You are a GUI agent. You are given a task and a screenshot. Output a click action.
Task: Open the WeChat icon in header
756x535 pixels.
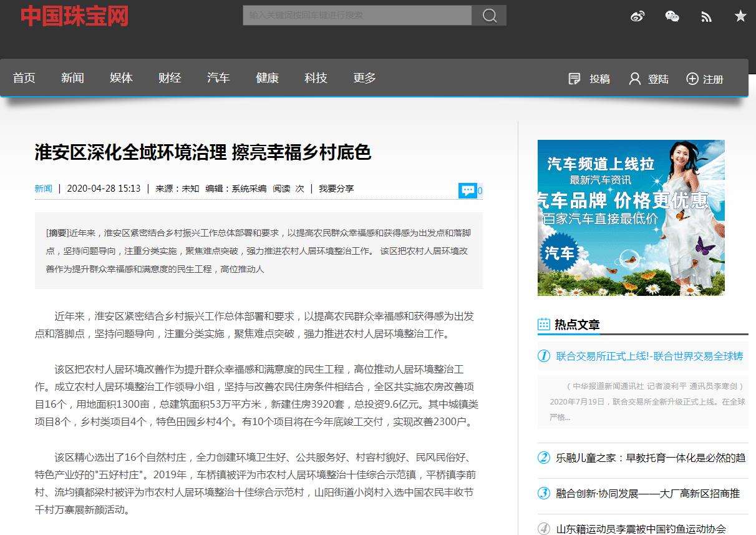672,16
